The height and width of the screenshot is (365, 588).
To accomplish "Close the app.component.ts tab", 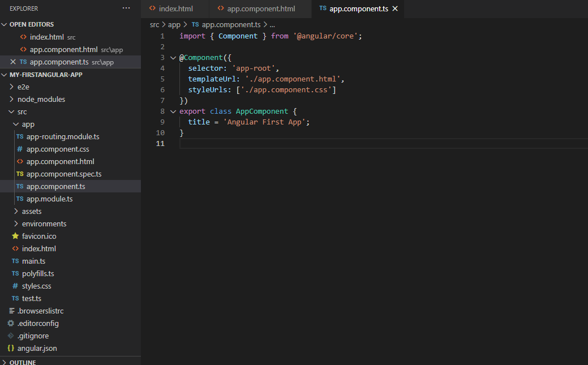I will [394, 8].
